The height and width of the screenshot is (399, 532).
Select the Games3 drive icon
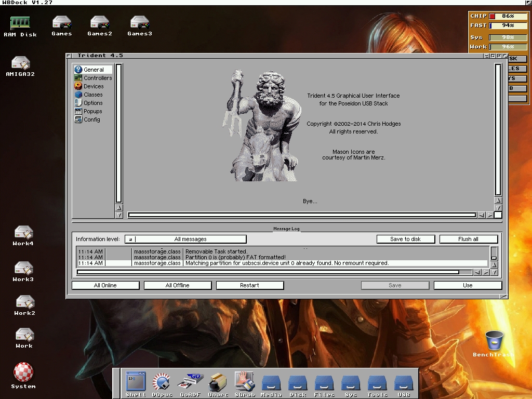pyautogui.click(x=140, y=26)
